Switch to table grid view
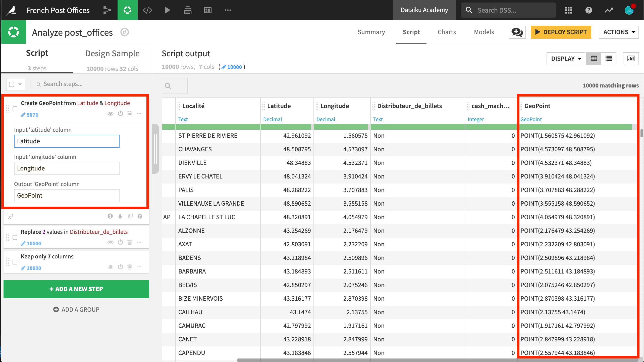644x362 pixels. pyautogui.click(x=594, y=59)
